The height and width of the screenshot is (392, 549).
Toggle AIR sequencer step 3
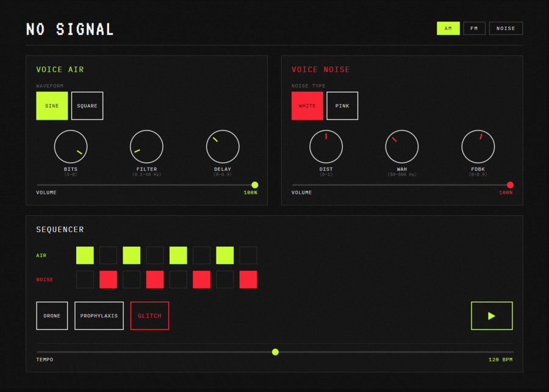point(132,255)
